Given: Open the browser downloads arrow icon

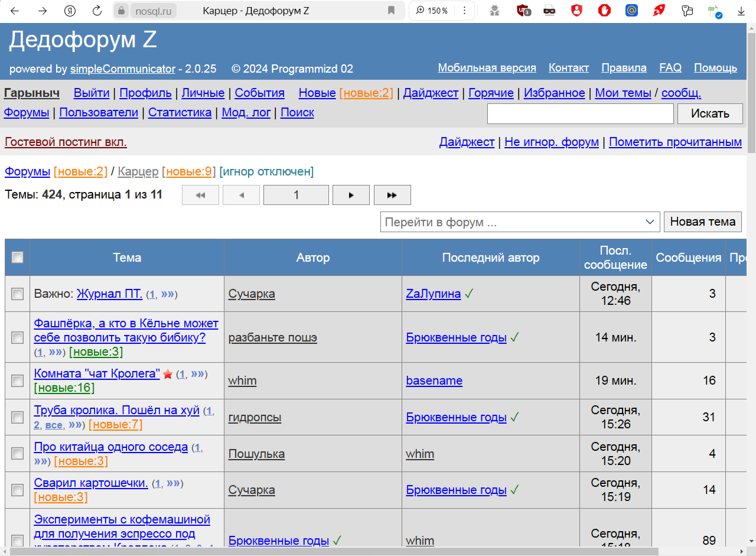Looking at the screenshot, I should click(741, 11).
